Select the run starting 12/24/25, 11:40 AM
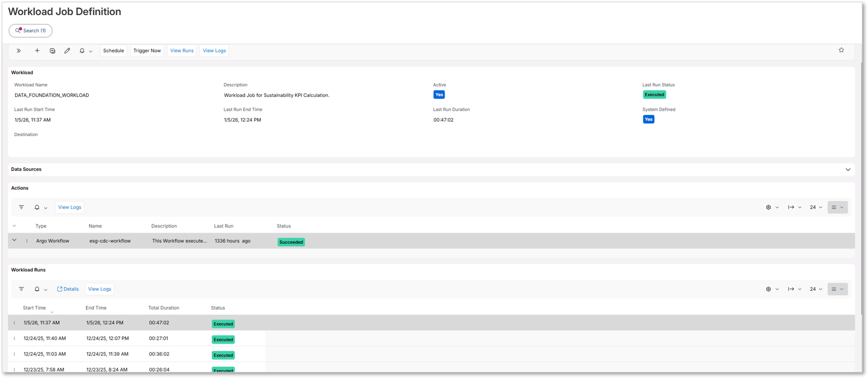868x378 pixels. pyautogui.click(x=45, y=338)
